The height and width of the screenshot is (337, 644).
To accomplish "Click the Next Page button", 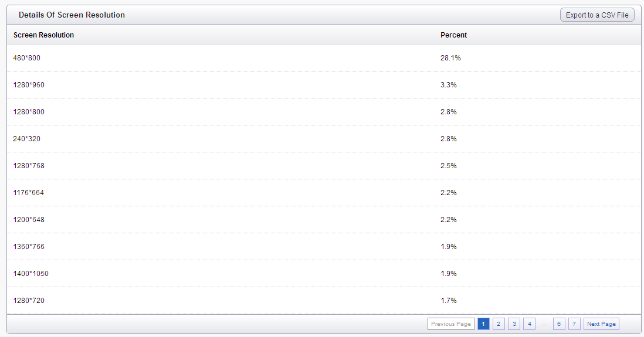I will point(601,324).
